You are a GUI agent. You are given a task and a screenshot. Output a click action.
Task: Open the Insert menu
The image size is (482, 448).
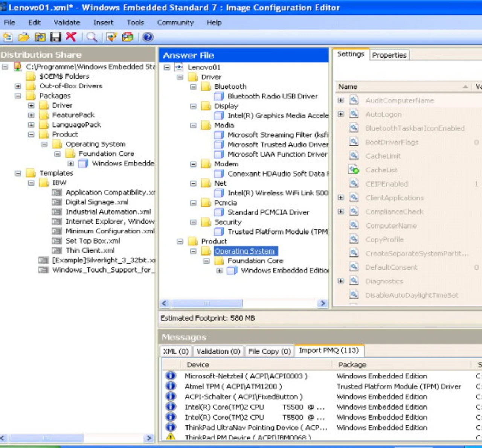coord(103,23)
